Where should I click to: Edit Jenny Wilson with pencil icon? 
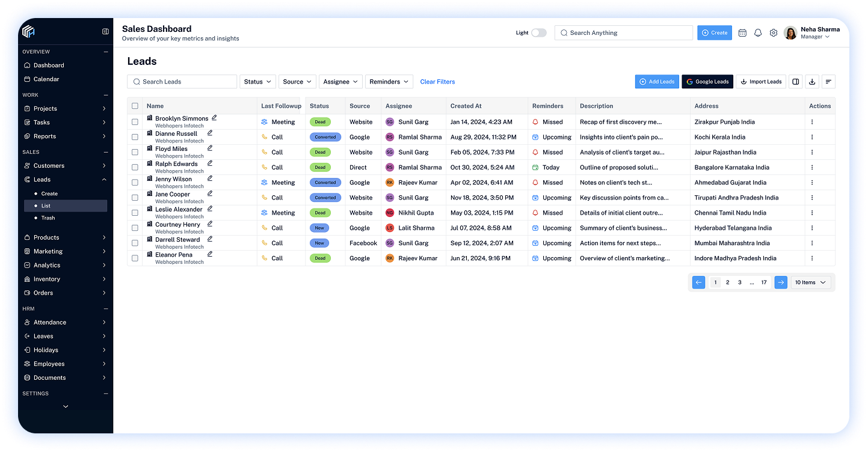coord(210,178)
